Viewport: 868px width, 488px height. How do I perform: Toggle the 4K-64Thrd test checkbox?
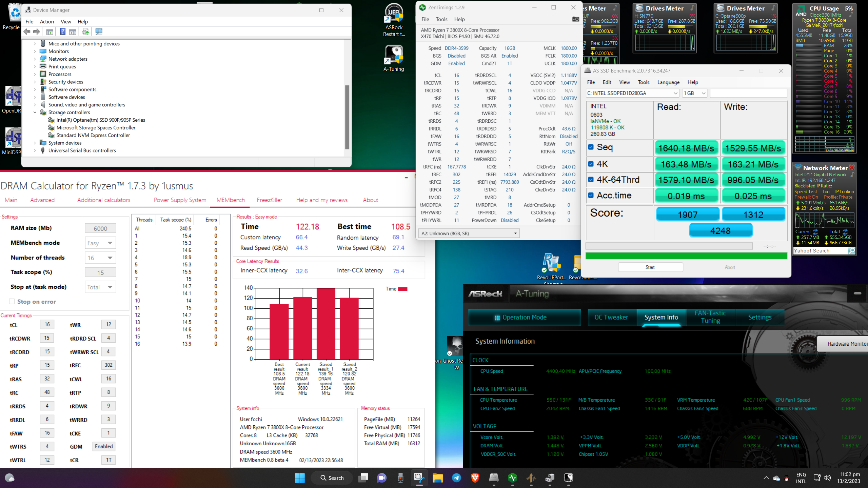(591, 180)
